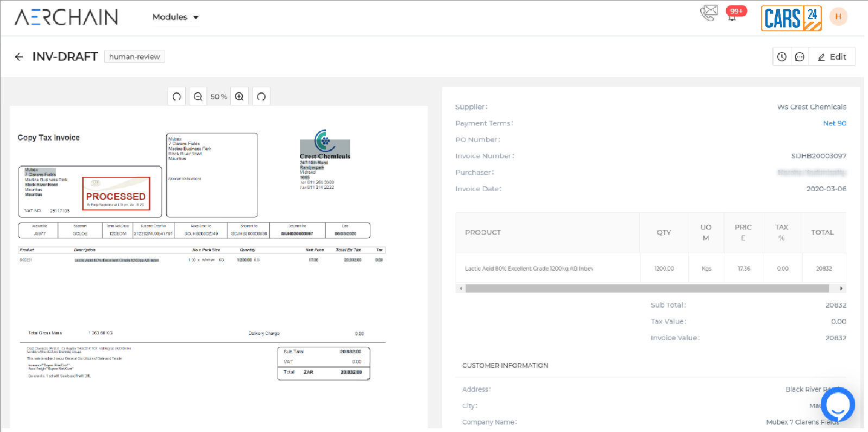Click the 50 % zoom level indicator
The width and height of the screenshot is (868, 432).
pos(218,97)
